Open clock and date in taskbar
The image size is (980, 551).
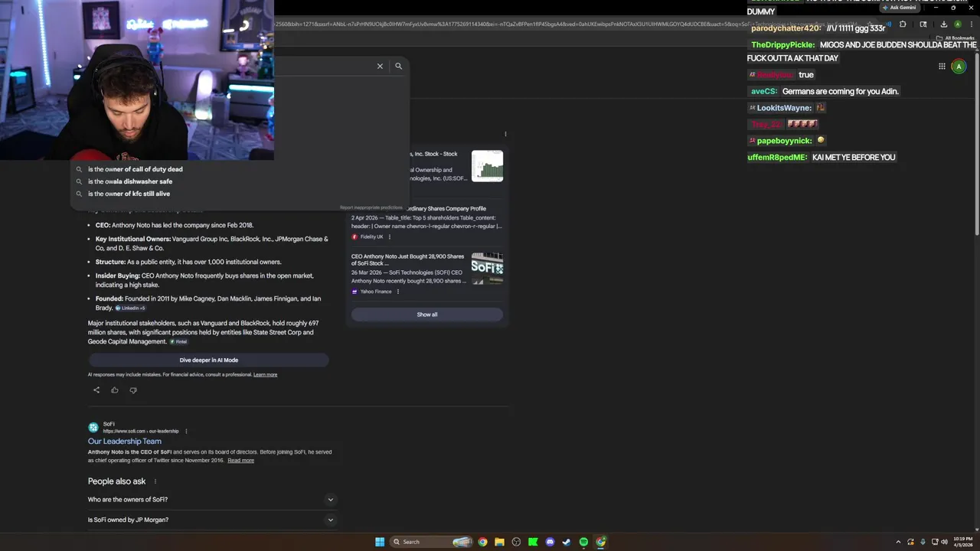tap(962, 542)
